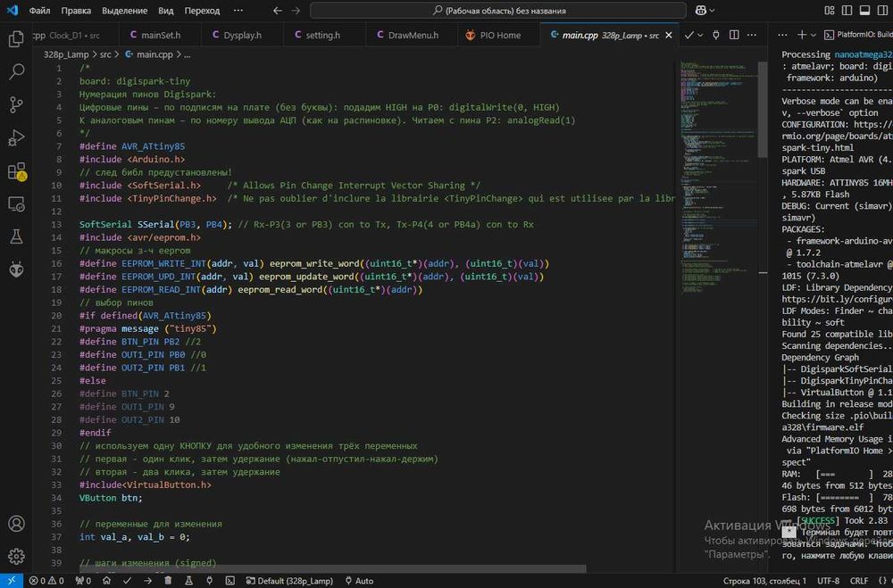Viewport: 893px width, 588px height.
Task: Open the Вид menu
Action: click(x=166, y=10)
